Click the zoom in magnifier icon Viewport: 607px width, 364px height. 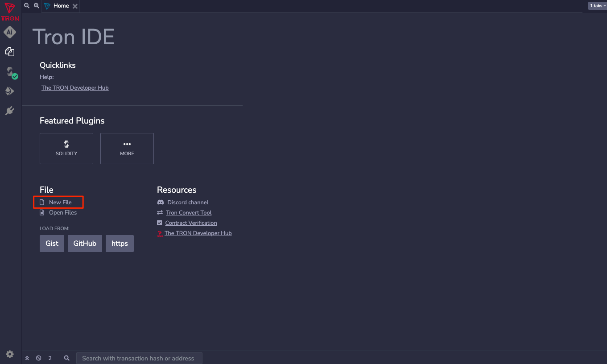coord(37,5)
